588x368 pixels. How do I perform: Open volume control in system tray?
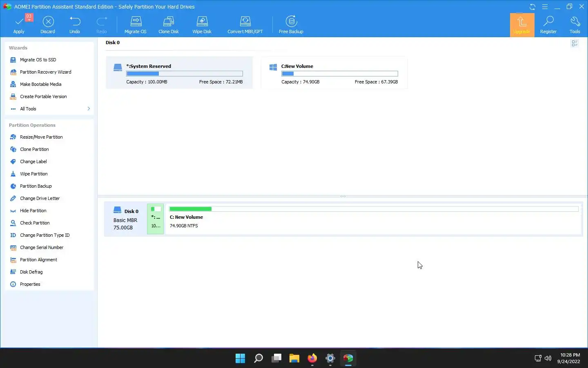click(548, 358)
